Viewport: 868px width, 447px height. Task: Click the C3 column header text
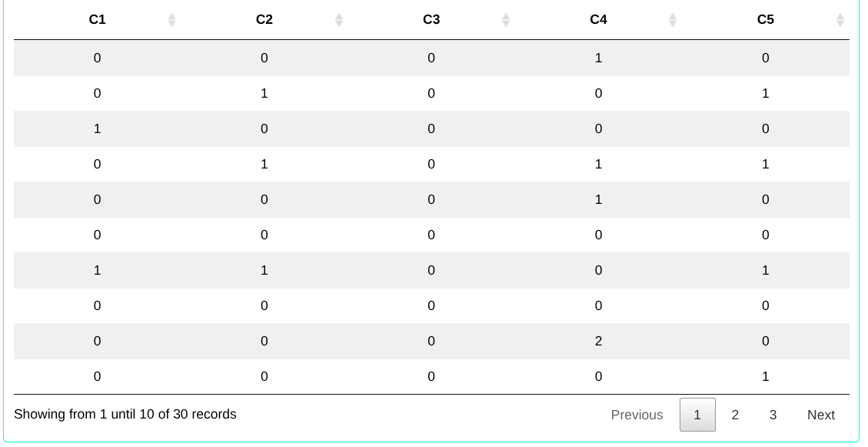click(431, 20)
